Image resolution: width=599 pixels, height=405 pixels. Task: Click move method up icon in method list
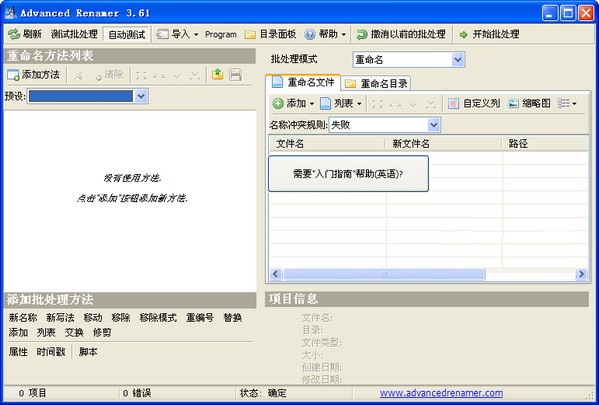159,75
